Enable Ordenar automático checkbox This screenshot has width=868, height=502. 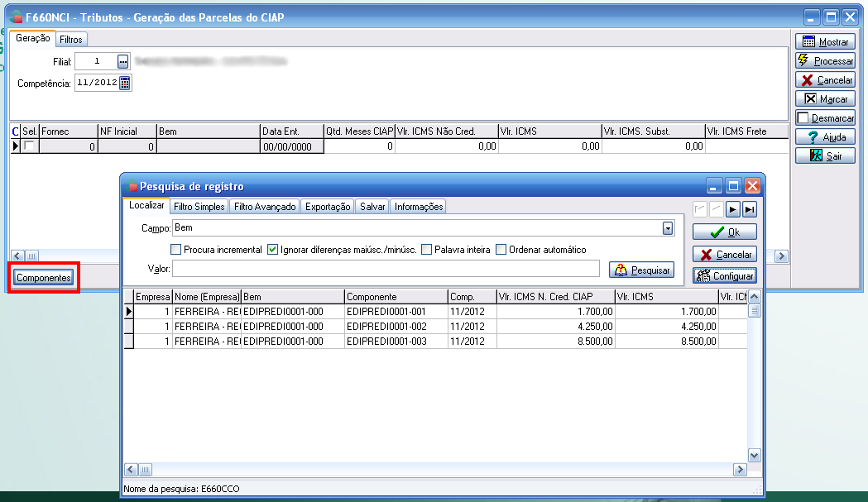coord(501,250)
